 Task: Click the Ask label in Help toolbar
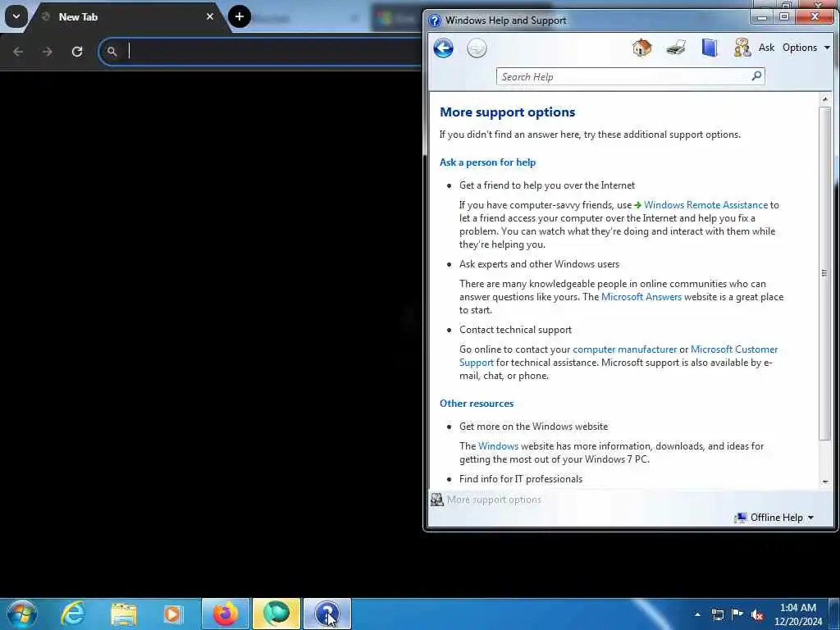point(766,48)
